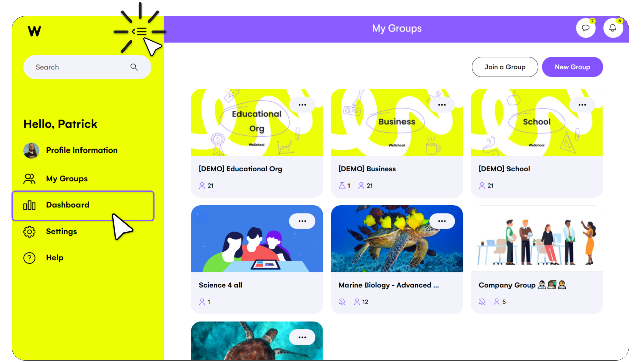This screenshot has width=644, height=362.
Task: Toggle muted notifications on Marine Biology group
Action: 342,302
